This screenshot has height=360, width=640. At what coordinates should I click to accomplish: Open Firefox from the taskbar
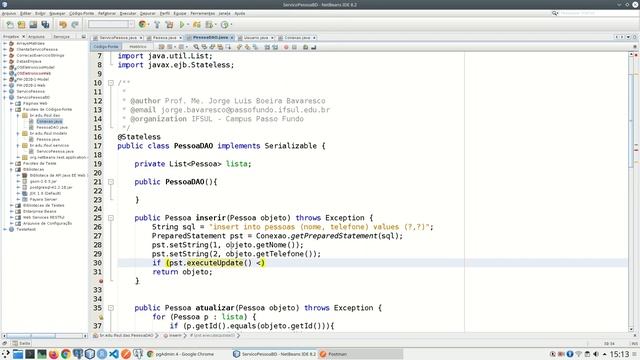(53, 354)
